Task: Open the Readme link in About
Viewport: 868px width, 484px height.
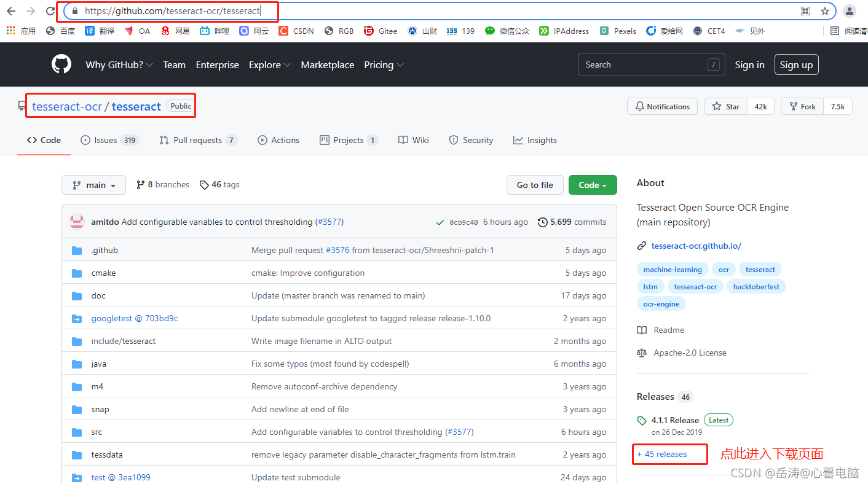Action: point(661,330)
